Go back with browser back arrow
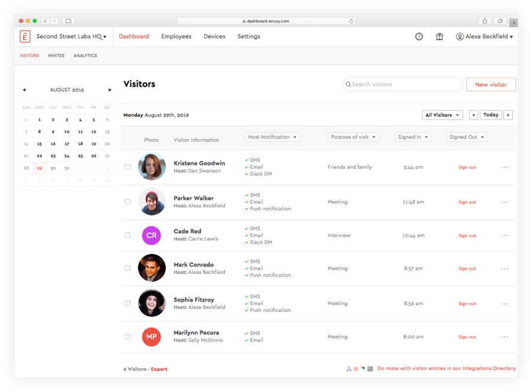The width and height of the screenshot is (532, 392). tap(46, 21)
